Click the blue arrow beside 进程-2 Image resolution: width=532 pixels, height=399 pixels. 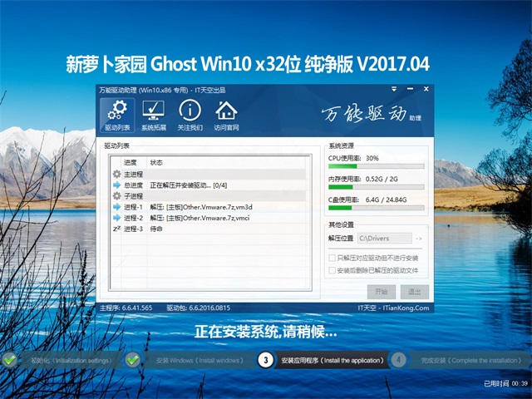116,218
